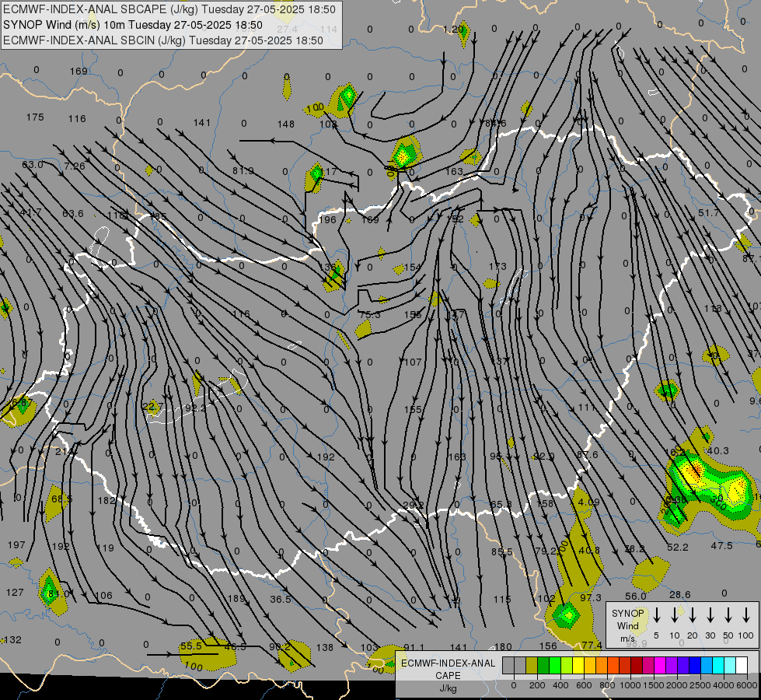761x700 pixels.
Task: Click the map value 214
Action: pyautogui.click(x=64, y=451)
